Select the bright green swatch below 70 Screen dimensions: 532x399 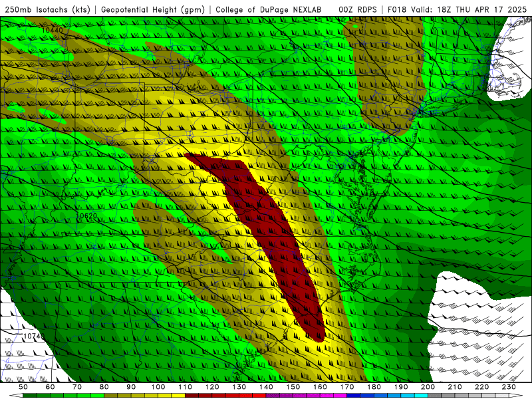point(84,396)
